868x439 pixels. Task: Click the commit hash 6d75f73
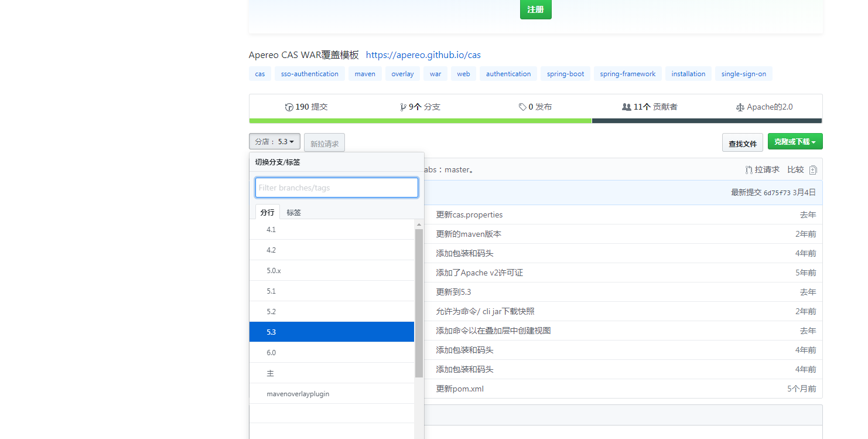coord(777,193)
